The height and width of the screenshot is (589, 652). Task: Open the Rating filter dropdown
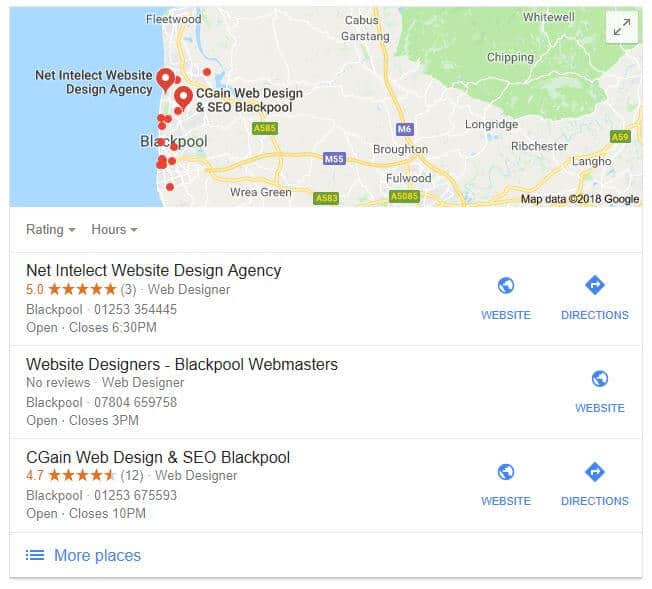pyautogui.click(x=51, y=230)
